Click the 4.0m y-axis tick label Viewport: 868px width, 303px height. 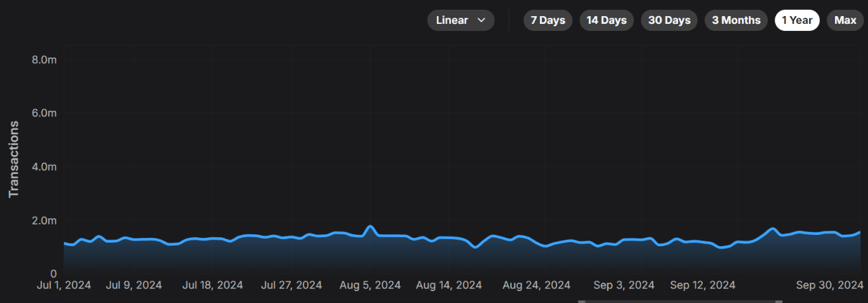click(x=44, y=168)
